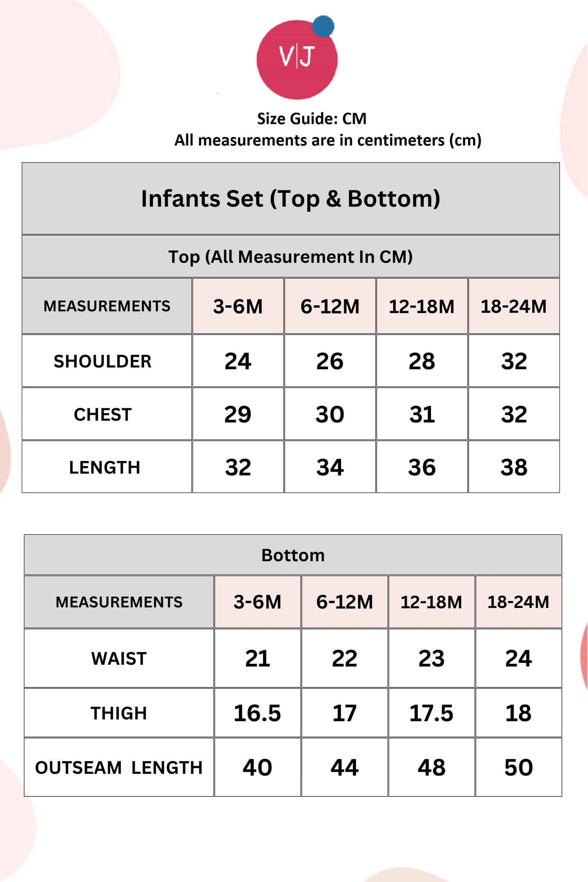Screen dimensions: 588x882
Task: Click the OUTSEAM LENGTH row label
Action: pos(119,767)
